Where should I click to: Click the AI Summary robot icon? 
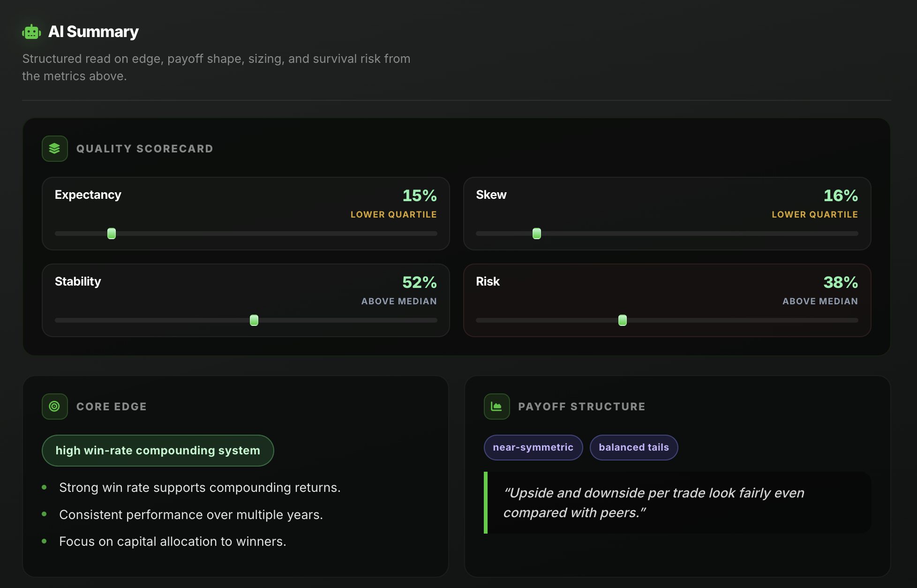(31, 32)
